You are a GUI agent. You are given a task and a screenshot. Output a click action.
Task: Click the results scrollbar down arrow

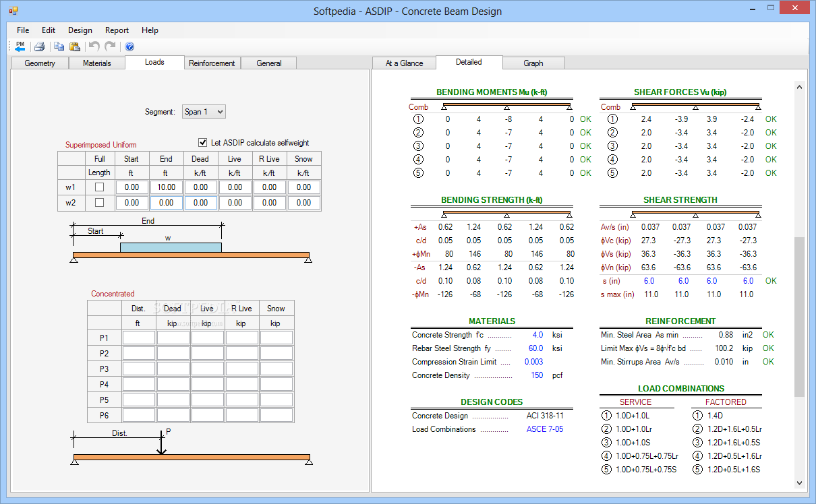(799, 483)
